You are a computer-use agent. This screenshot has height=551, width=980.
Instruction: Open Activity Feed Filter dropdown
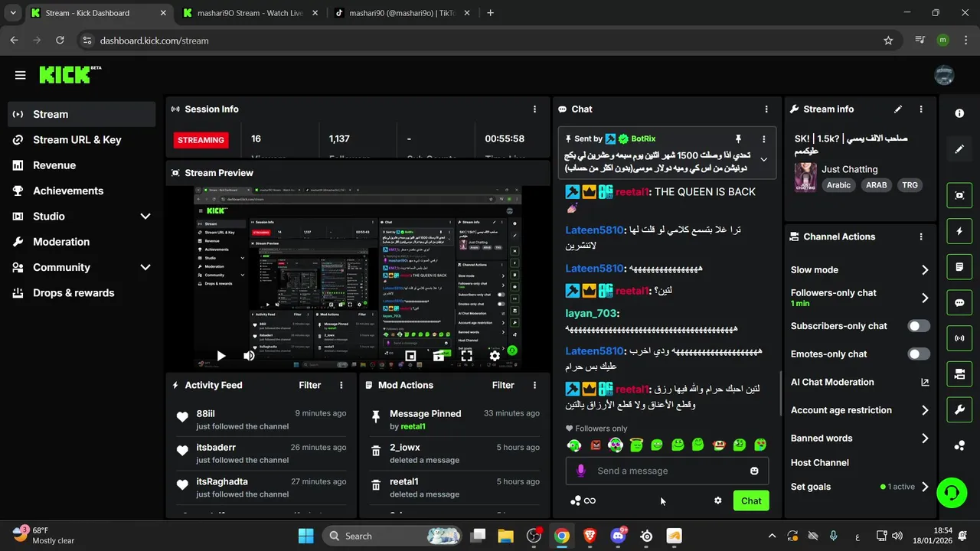309,385
